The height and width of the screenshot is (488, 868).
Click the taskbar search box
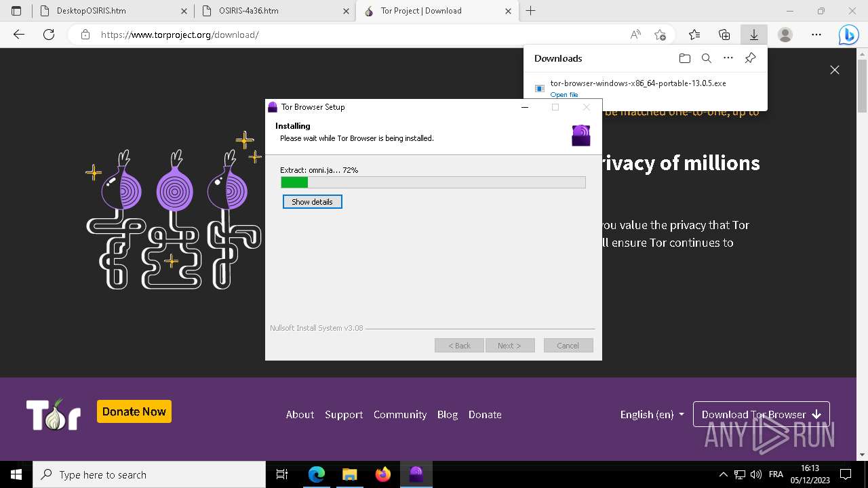pos(149,474)
